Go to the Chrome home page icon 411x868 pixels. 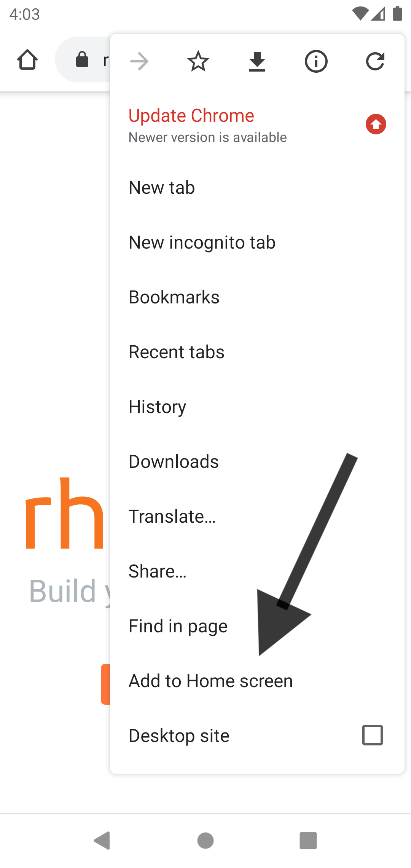coord(27,60)
